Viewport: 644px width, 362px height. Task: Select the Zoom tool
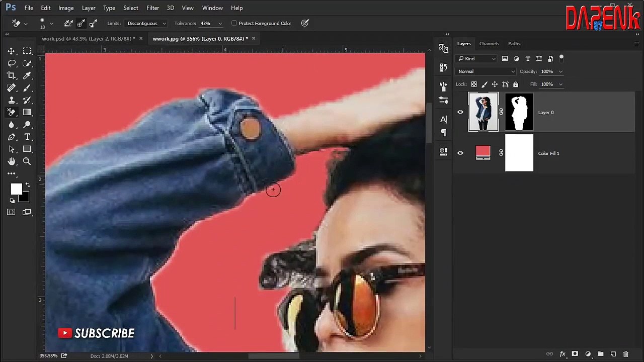click(x=27, y=161)
